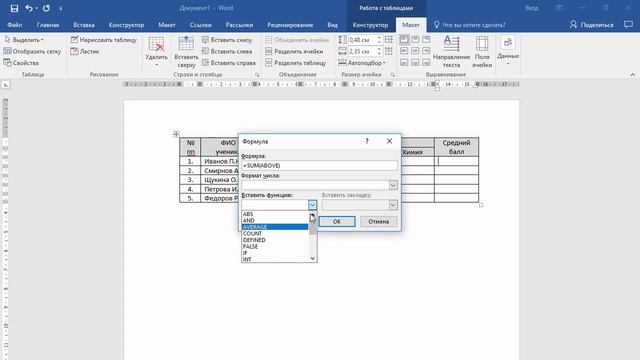Click the help question mark in Формула dialog
The width and height of the screenshot is (640, 360).
tap(367, 141)
